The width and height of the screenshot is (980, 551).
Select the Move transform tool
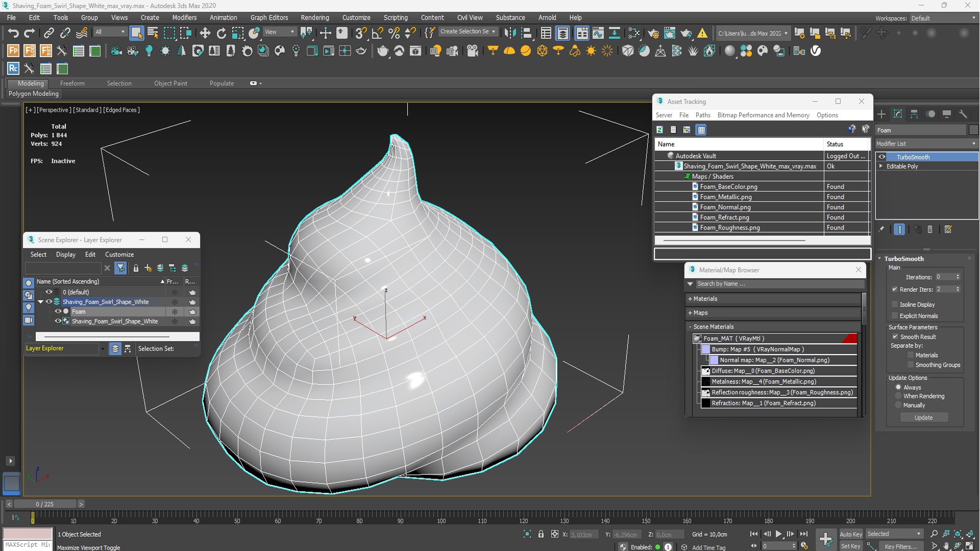[x=205, y=33]
